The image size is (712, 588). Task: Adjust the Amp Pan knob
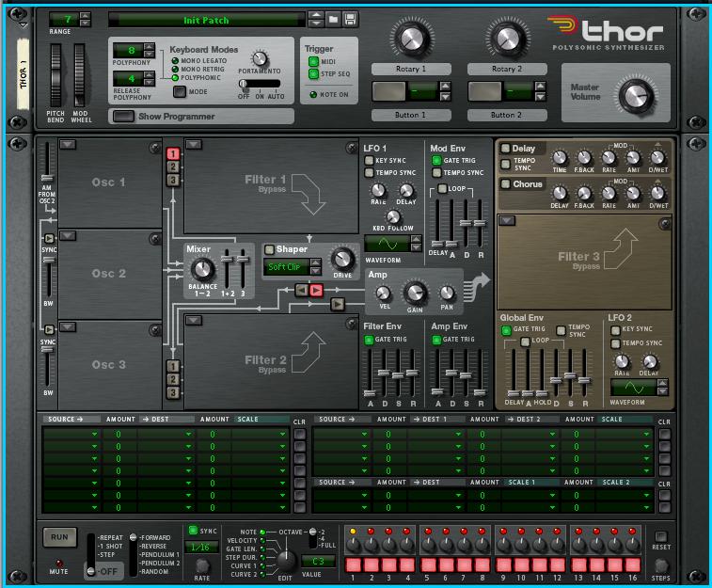(447, 294)
